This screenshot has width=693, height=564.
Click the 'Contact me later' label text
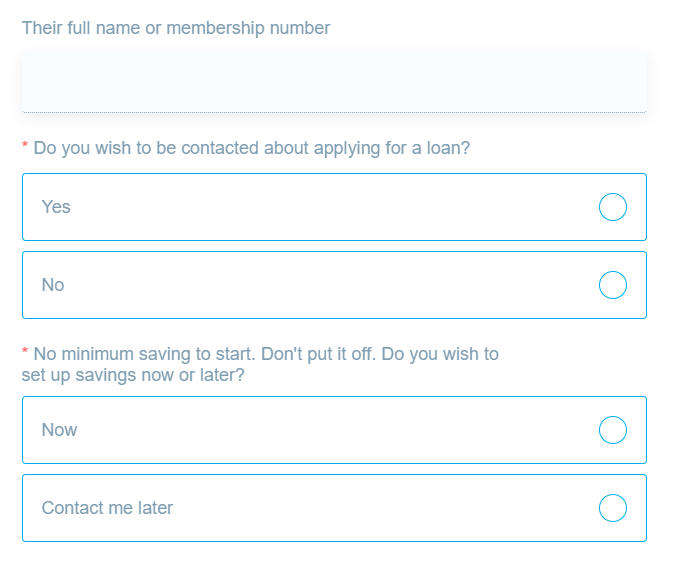click(x=107, y=508)
